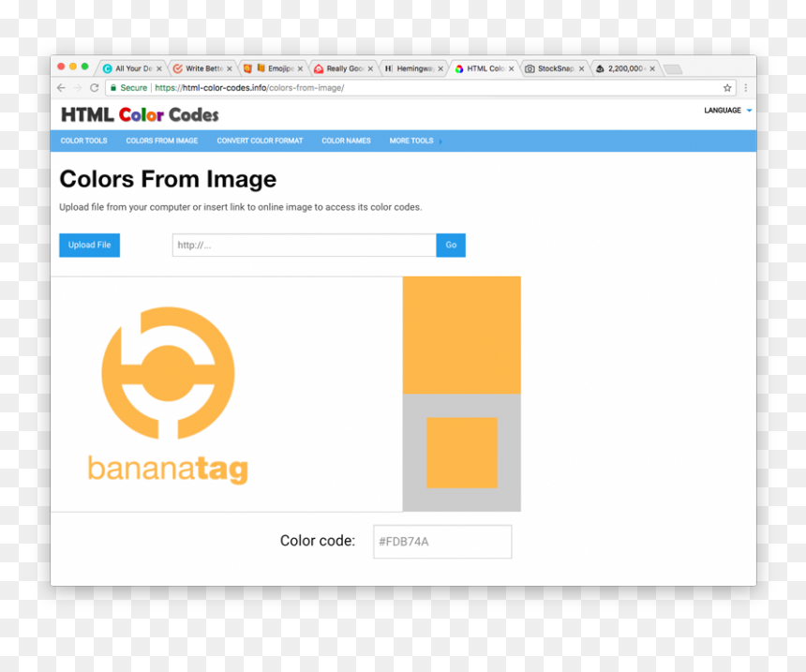Viewport: 806px width, 672px height.
Task: Open the COLOR TOOLS menu item
Action: point(83,141)
